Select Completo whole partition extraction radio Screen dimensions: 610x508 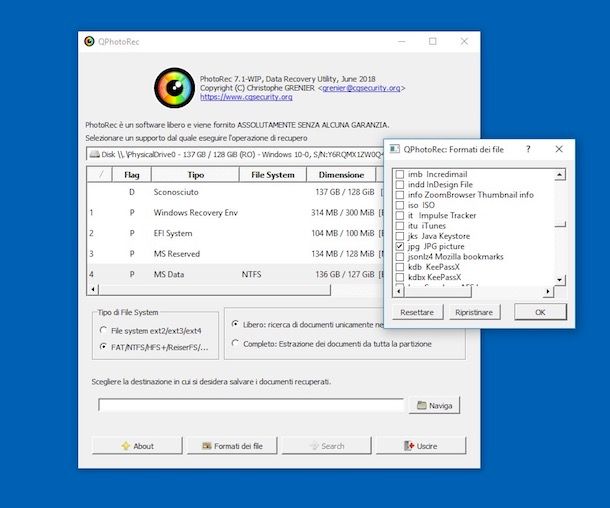[235, 343]
